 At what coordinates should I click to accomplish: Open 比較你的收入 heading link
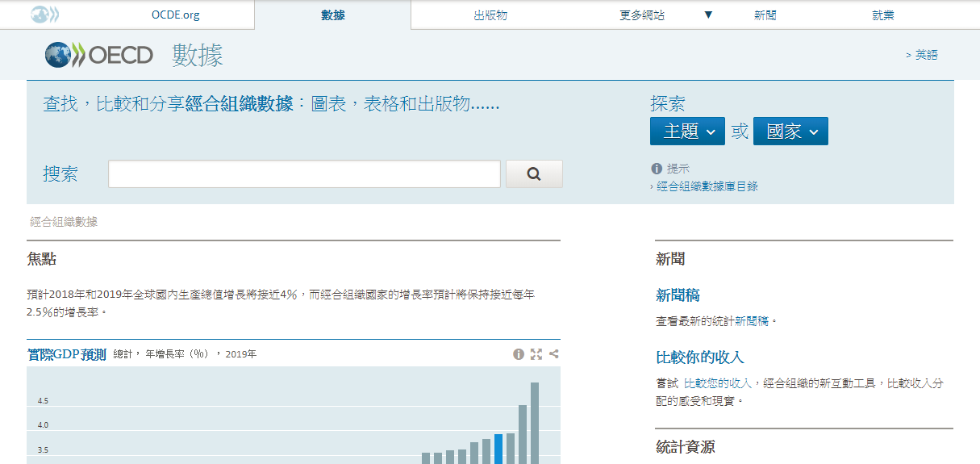tap(700, 357)
